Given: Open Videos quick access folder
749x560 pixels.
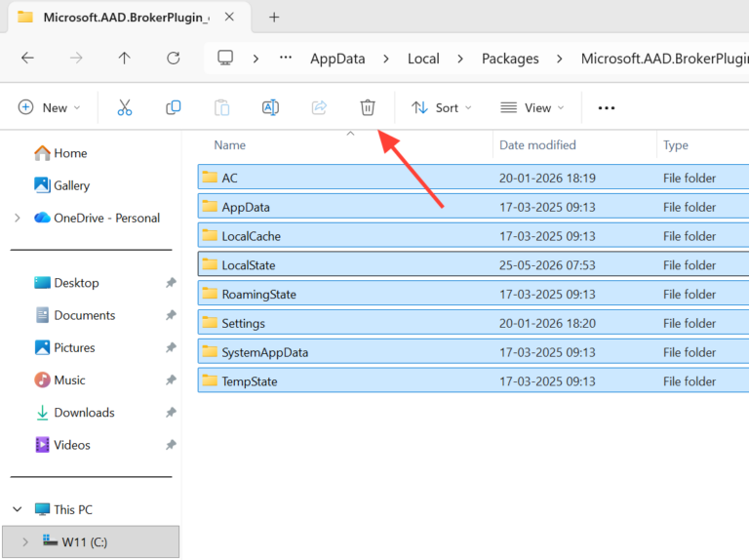Looking at the screenshot, I should [x=62, y=445].
